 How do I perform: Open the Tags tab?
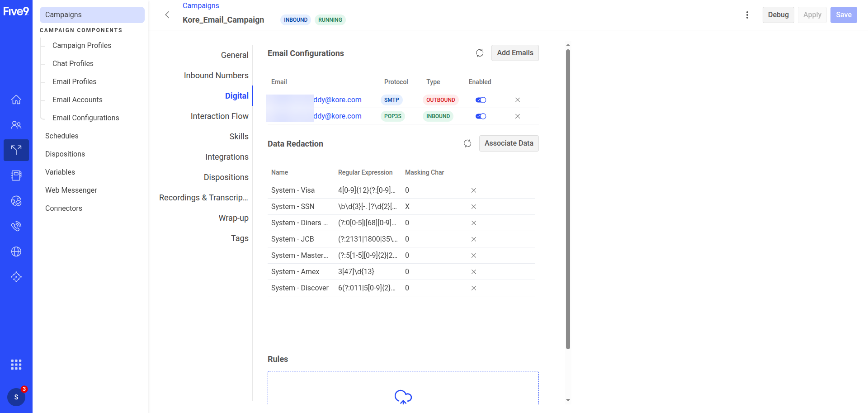240,238
